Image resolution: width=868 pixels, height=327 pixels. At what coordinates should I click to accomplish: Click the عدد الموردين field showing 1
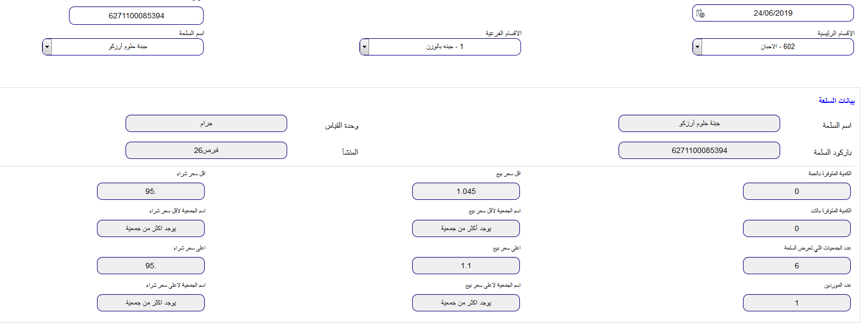[797, 303]
